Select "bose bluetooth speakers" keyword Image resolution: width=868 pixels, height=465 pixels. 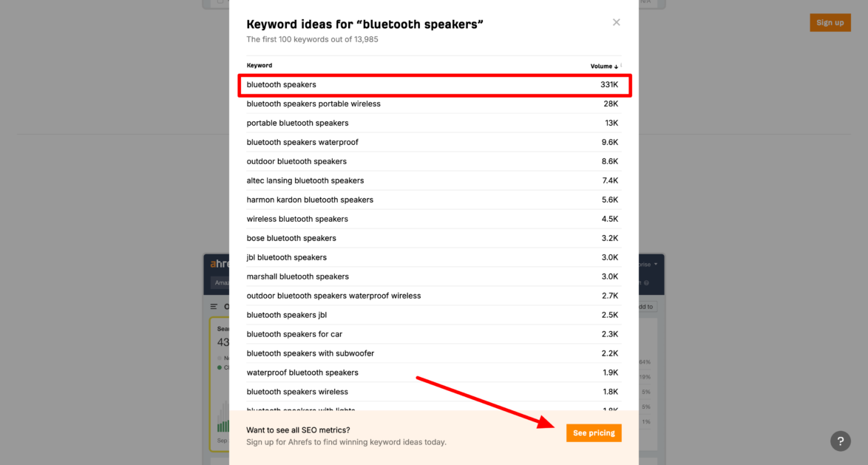(291, 238)
